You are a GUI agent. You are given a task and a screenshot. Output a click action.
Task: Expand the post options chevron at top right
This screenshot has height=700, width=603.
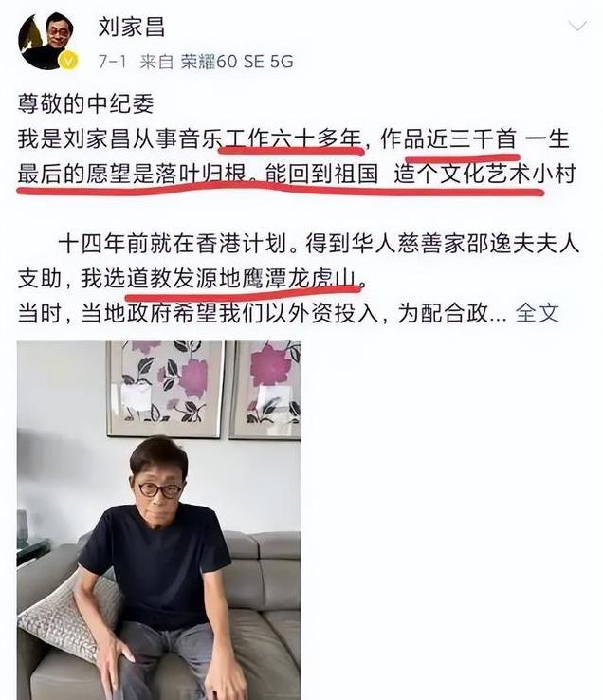(x=577, y=26)
